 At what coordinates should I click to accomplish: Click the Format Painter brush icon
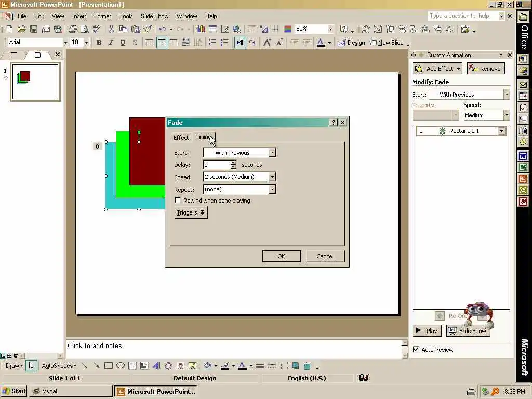(148, 29)
